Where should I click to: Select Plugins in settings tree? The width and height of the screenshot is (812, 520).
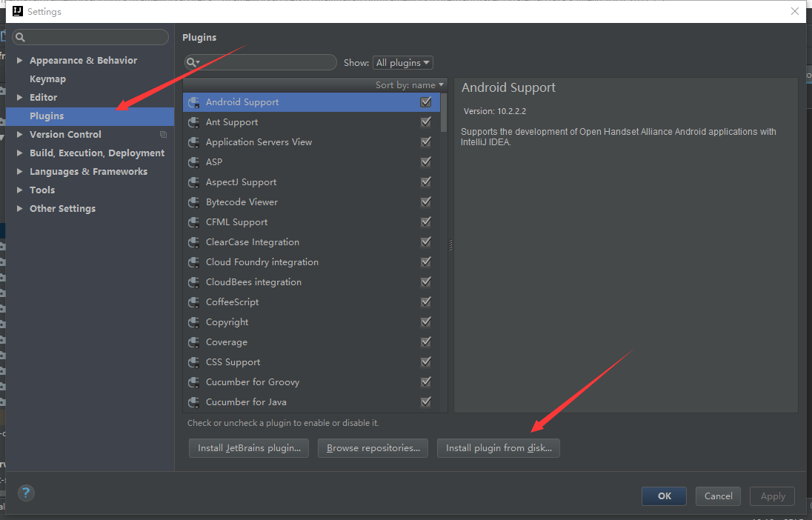pos(90,116)
